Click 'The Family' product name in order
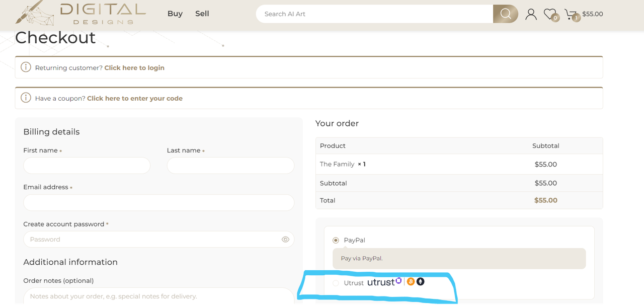The height and width of the screenshot is (307, 644). (337, 164)
